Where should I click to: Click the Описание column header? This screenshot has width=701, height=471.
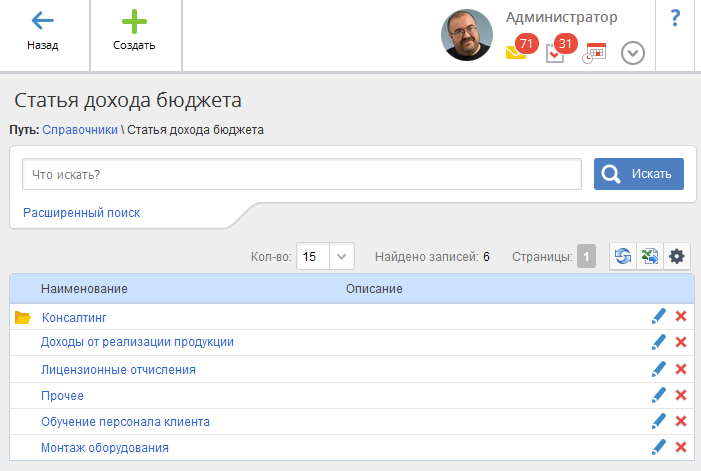pos(374,289)
